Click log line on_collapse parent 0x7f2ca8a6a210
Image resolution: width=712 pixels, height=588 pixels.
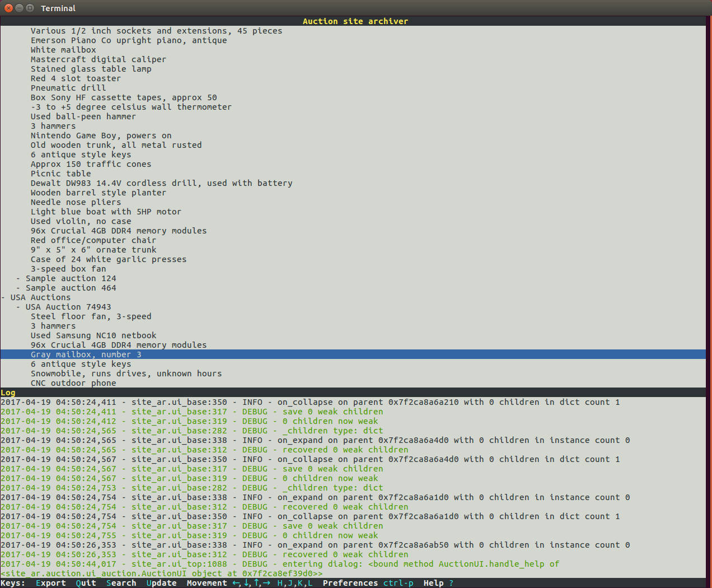310,402
